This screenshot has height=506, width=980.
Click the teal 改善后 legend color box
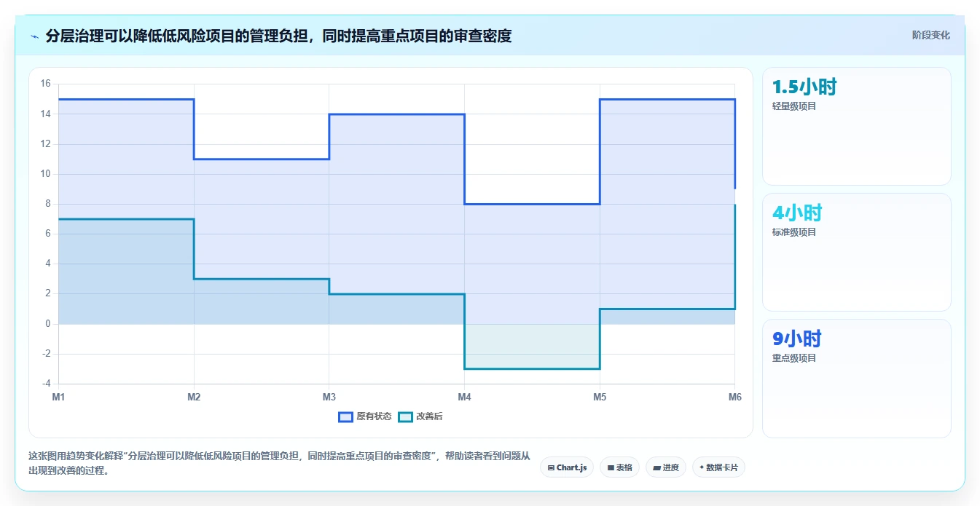(x=404, y=416)
